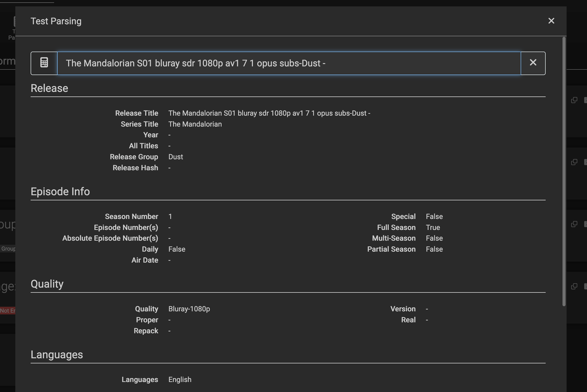The width and height of the screenshot is (587, 392).
Task: Click the 'English' languages value
Action: coord(180,380)
